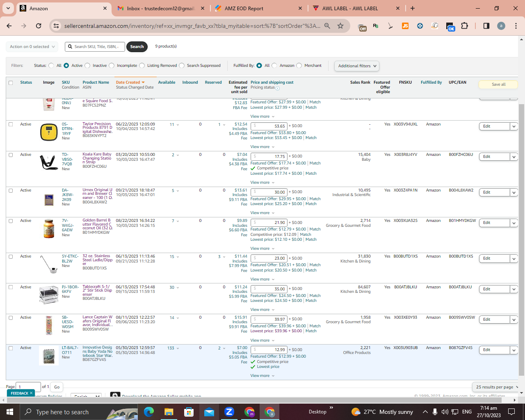The width and height of the screenshot is (525, 420).
Task: Click the Go page button
Action: point(57,387)
